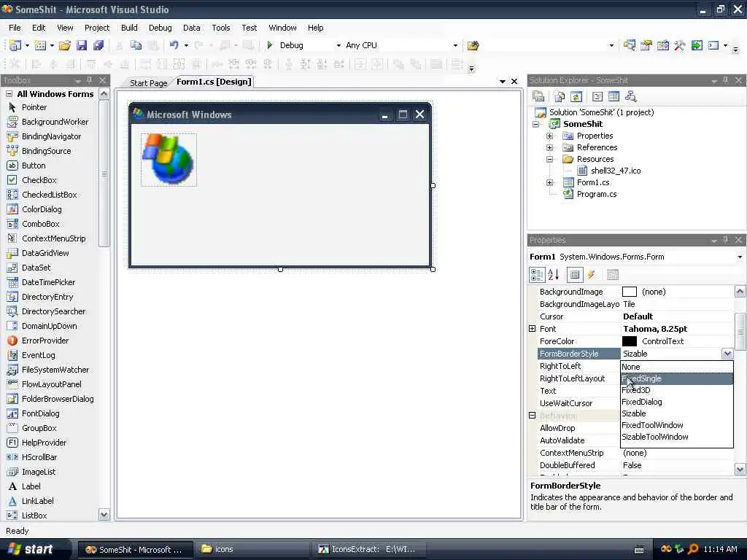Pin the Solution Explorer panel with the pushpin
747x560 pixels.
click(726, 80)
